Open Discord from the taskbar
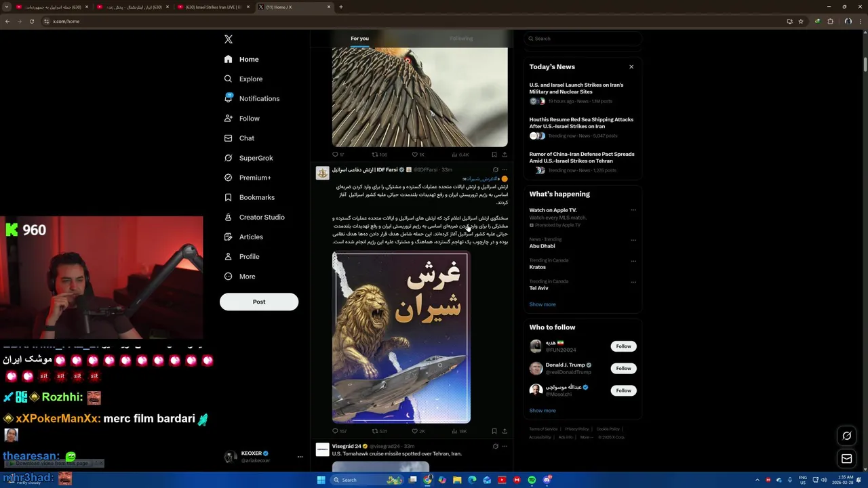The width and height of the screenshot is (868, 488). (547, 480)
